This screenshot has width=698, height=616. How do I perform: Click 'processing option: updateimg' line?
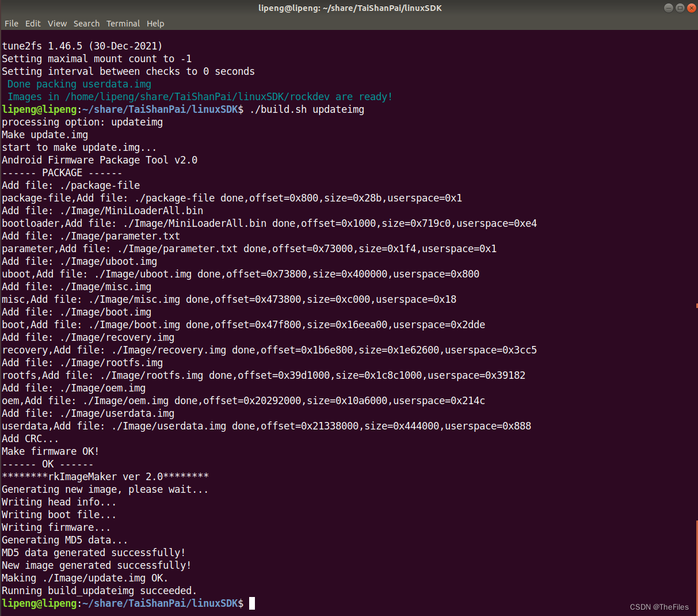(x=82, y=122)
